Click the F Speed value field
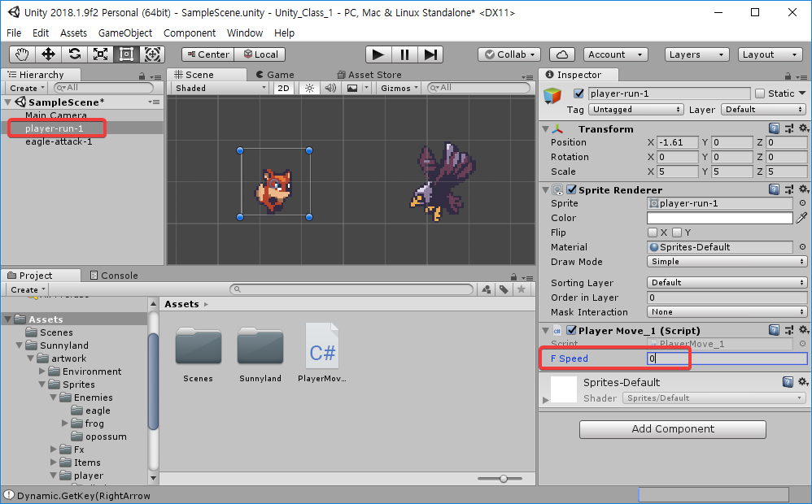The image size is (812, 504). point(727,358)
